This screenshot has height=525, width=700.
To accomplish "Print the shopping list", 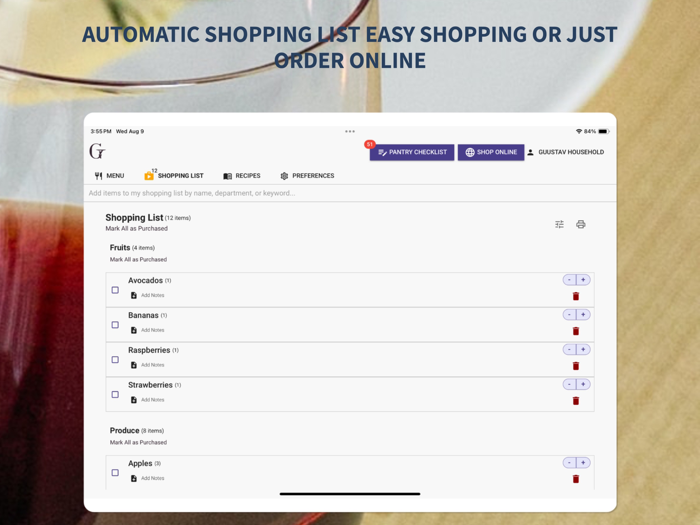I will pyautogui.click(x=580, y=224).
